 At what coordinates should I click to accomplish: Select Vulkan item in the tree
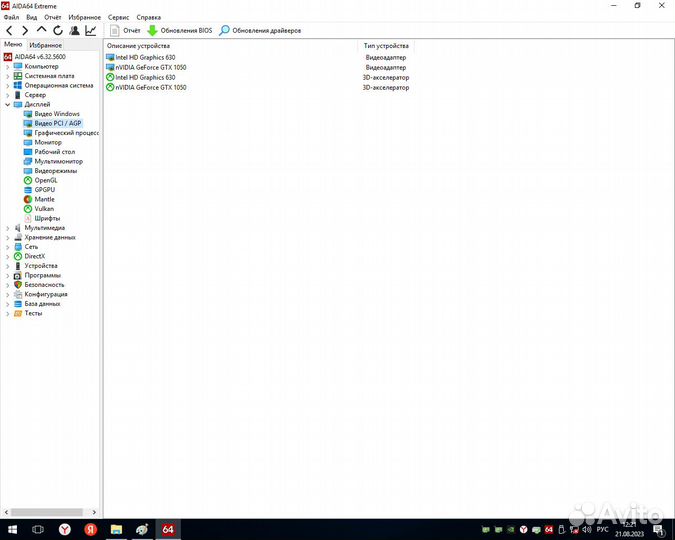[x=44, y=208]
